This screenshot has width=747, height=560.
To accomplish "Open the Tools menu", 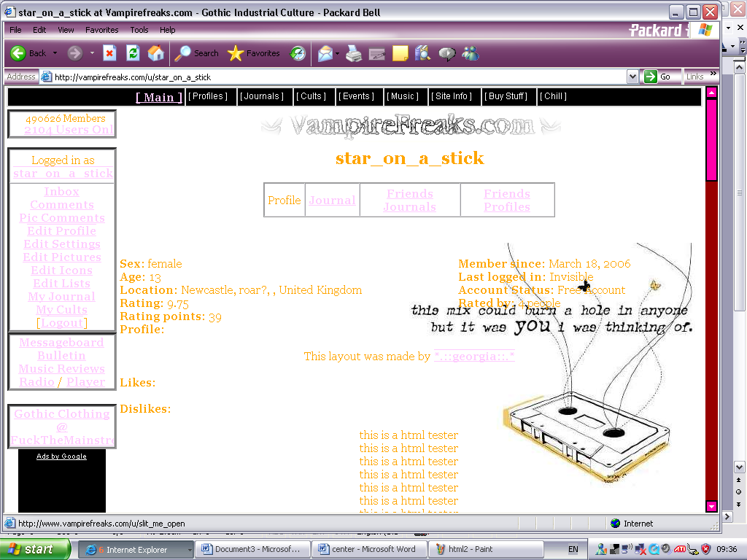I will click(x=139, y=30).
